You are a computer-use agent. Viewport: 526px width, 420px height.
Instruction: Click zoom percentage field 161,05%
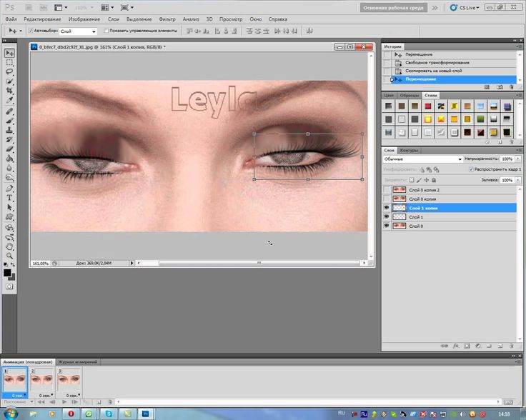40,264
